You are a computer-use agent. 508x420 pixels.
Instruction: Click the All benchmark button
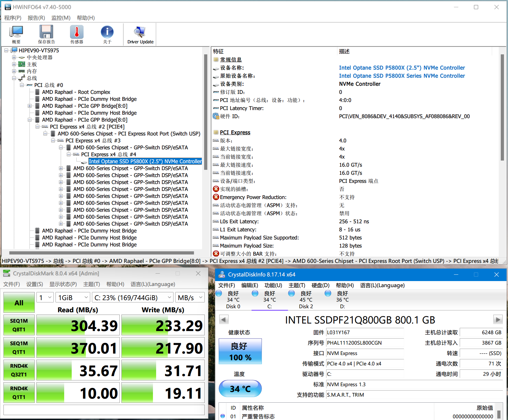click(19, 303)
